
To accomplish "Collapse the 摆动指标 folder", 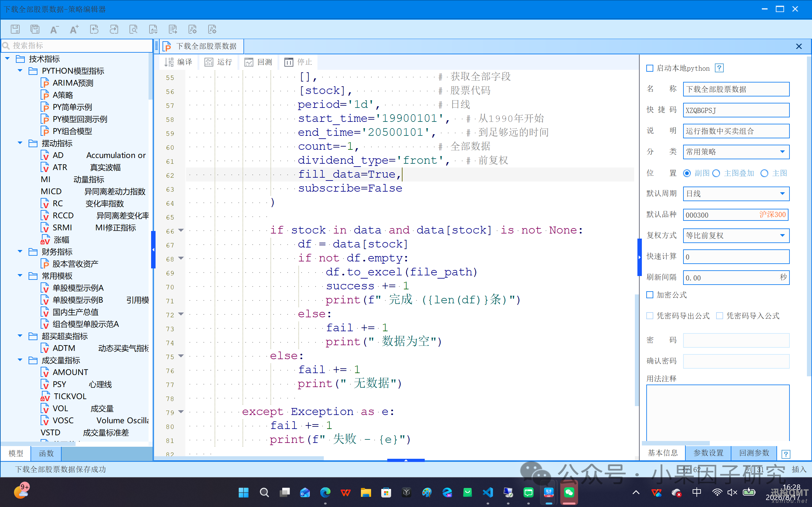I will (20, 143).
